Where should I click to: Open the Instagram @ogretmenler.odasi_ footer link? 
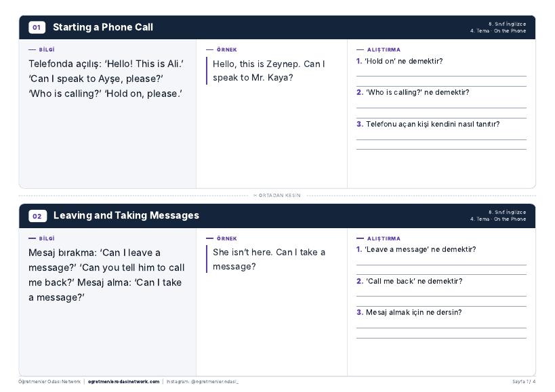click(x=203, y=382)
